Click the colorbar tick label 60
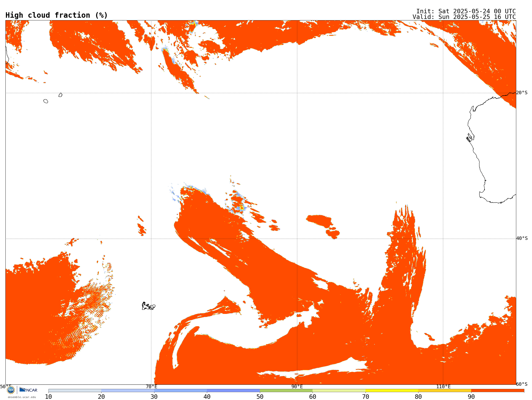The height and width of the screenshot is (400, 532). [313, 397]
